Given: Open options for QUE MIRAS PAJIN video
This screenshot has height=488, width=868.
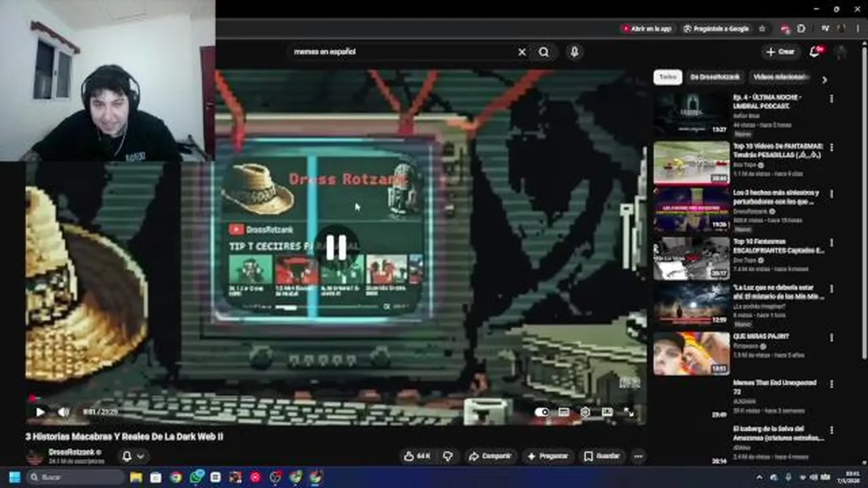Looking at the screenshot, I should (831, 337).
